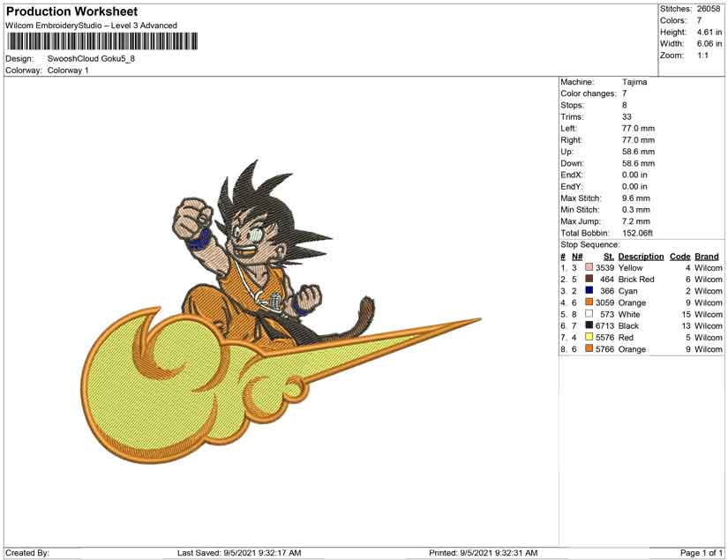Click the Max Jump value '7.2 mm'
This screenshot has width=728, height=560.
tap(636, 221)
